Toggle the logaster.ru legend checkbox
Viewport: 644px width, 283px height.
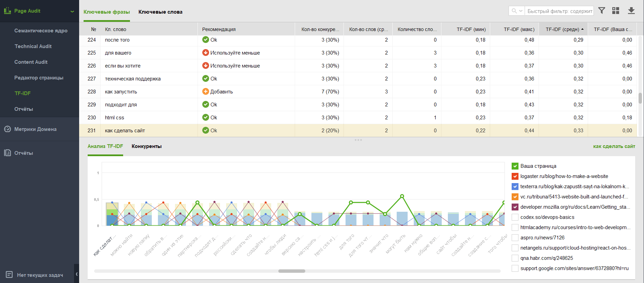(x=515, y=176)
